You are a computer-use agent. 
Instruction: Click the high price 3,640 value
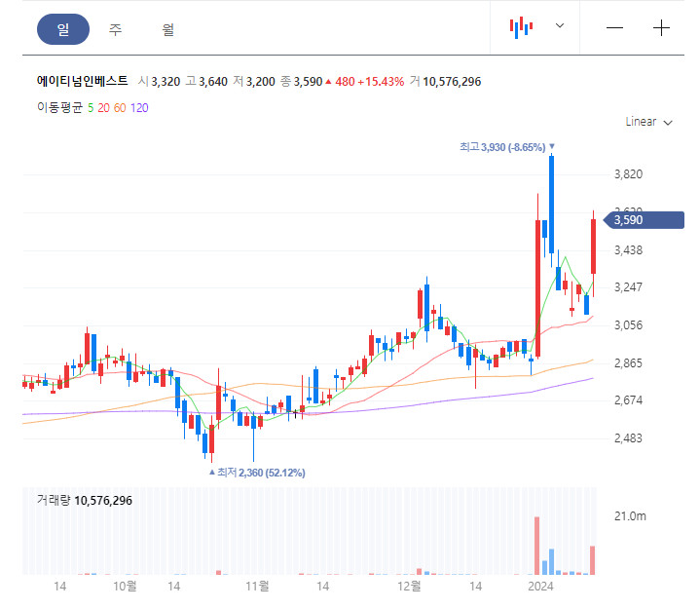coord(213,82)
